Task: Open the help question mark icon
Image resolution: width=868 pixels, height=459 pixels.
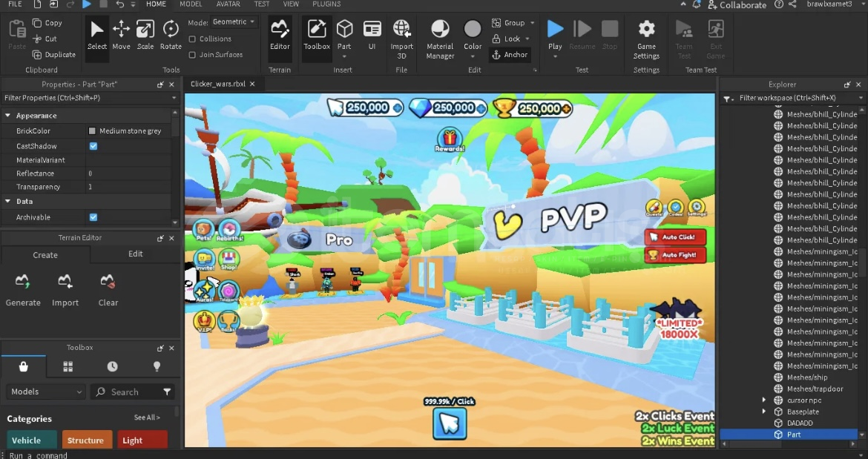Action: (779, 4)
